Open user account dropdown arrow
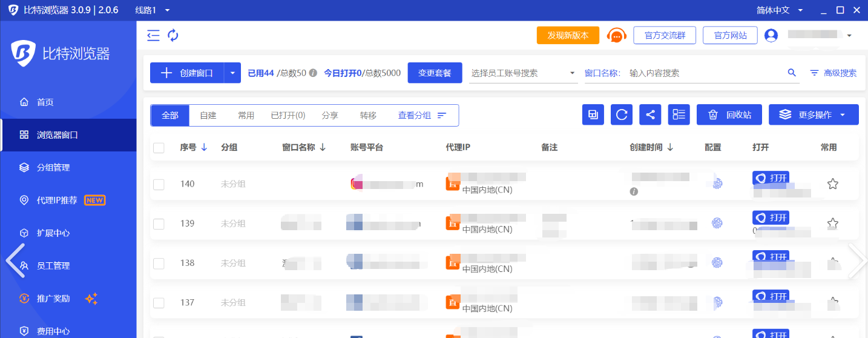868x338 pixels. pyautogui.click(x=849, y=36)
